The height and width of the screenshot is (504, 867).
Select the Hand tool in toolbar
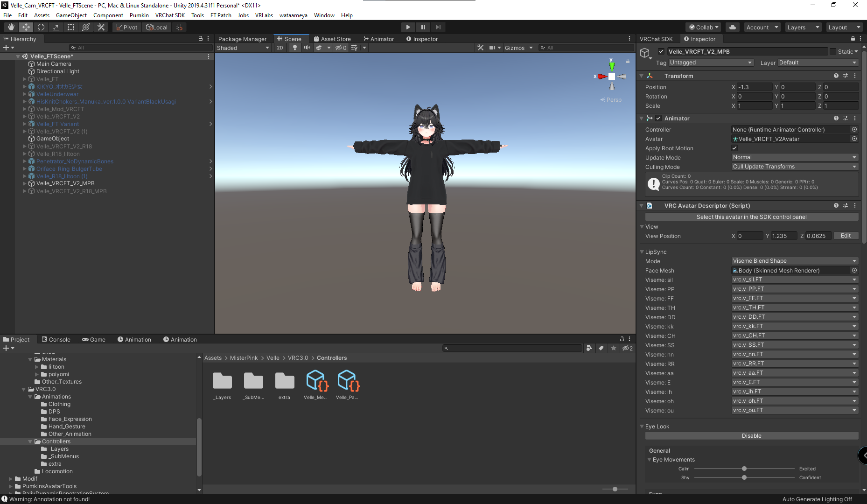(11, 27)
